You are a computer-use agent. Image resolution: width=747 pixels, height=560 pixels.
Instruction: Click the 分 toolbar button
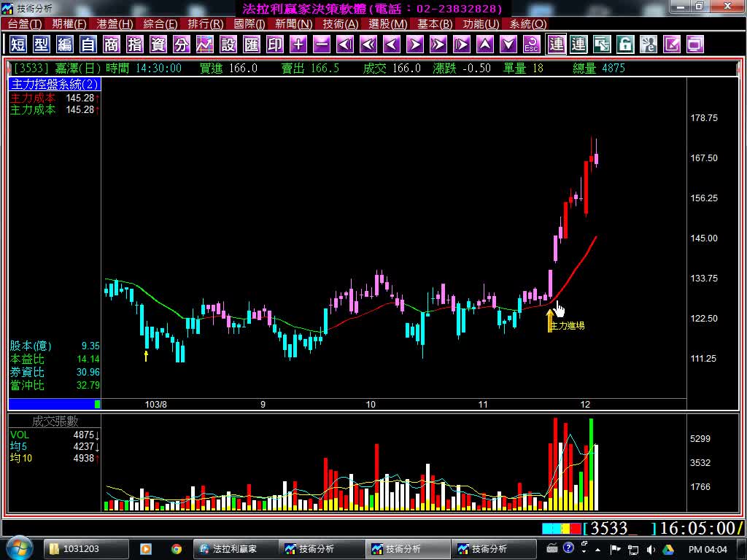[x=182, y=44]
